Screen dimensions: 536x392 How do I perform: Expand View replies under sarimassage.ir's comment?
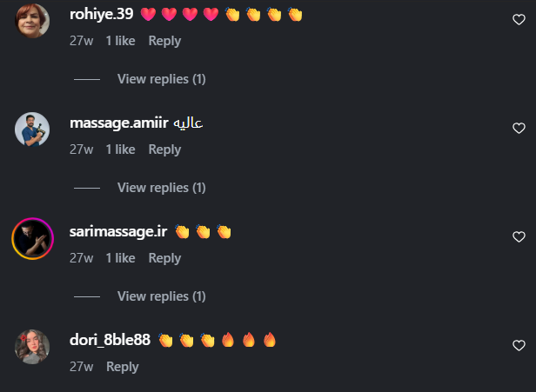point(161,296)
